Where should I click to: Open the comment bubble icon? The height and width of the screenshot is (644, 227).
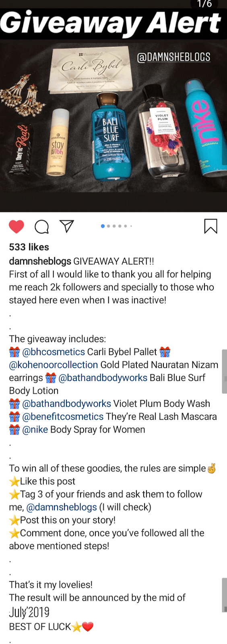click(x=41, y=227)
